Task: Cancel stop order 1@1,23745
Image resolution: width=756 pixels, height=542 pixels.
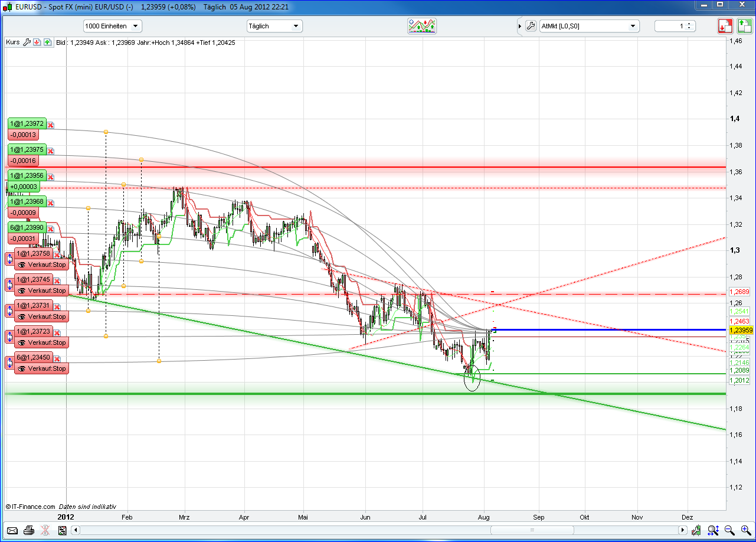Action: coord(58,280)
